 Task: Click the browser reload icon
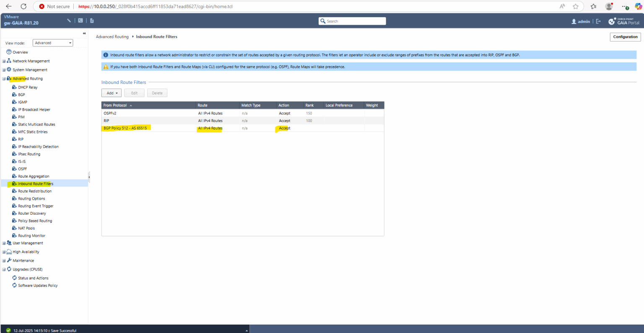23,6
